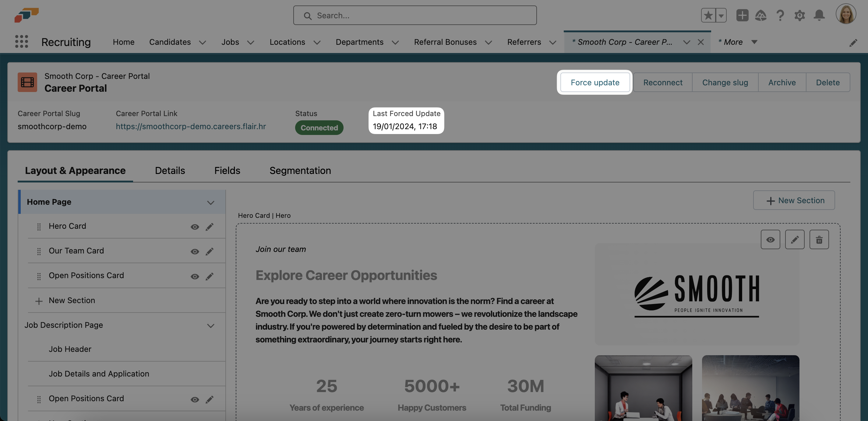
Task: Click the notifications bell icon
Action: click(x=819, y=15)
